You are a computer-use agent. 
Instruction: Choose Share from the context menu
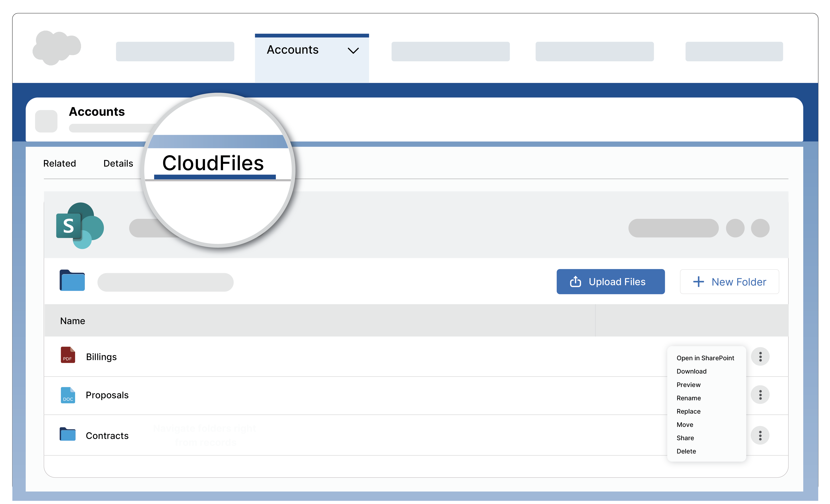point(685,438)
